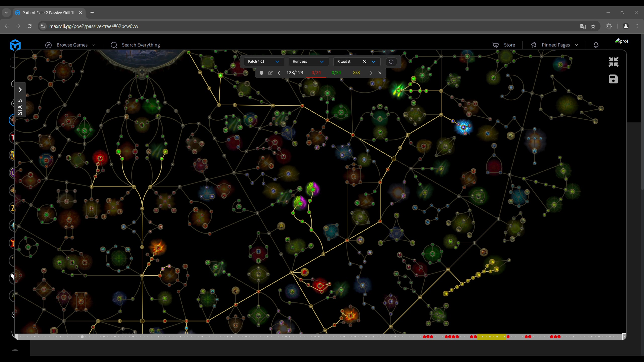Click the large white handle on the timeline
644x362 pixels.
pyautogui.click(x=82, y=337)
